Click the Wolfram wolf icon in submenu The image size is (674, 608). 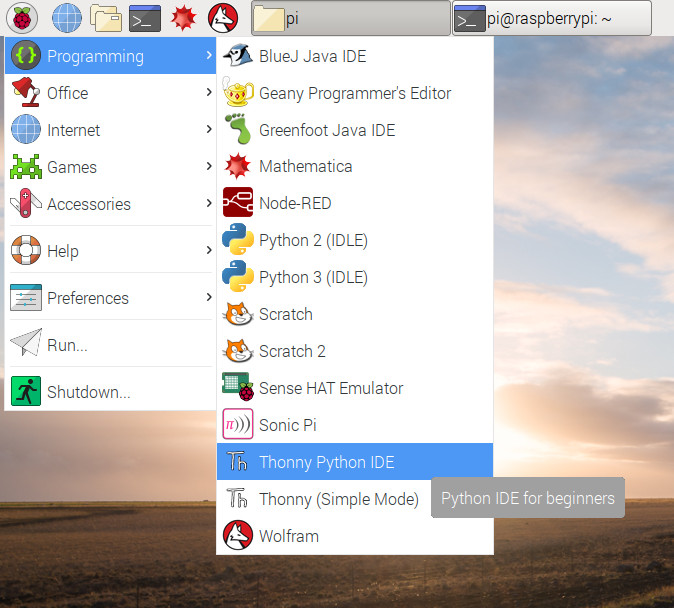point(238,535)
